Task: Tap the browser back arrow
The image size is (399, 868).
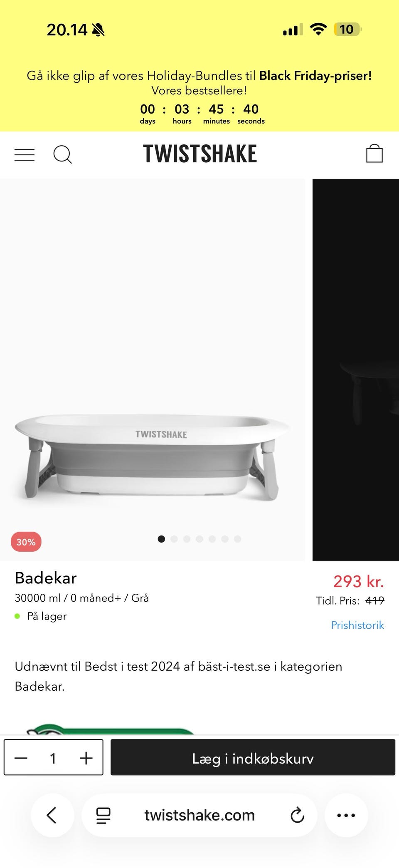Action: pyautogui.click(x=52, y=815)
